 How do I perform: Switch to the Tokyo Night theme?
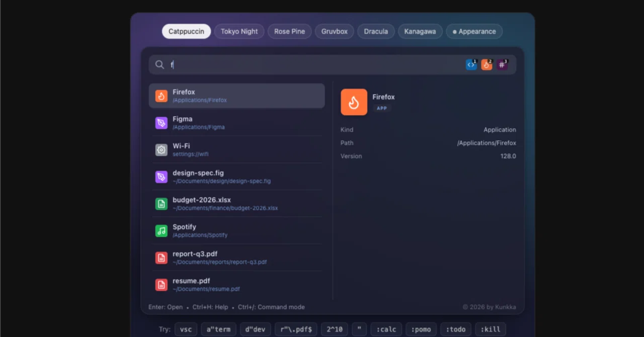pyautogui.click(x=239, y=31)
